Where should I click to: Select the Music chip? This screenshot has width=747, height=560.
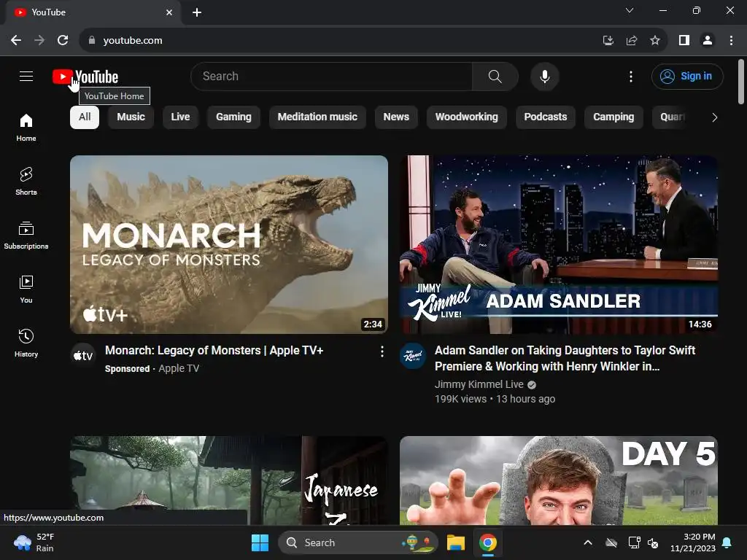pyautogui.click(x=131, y=117)
